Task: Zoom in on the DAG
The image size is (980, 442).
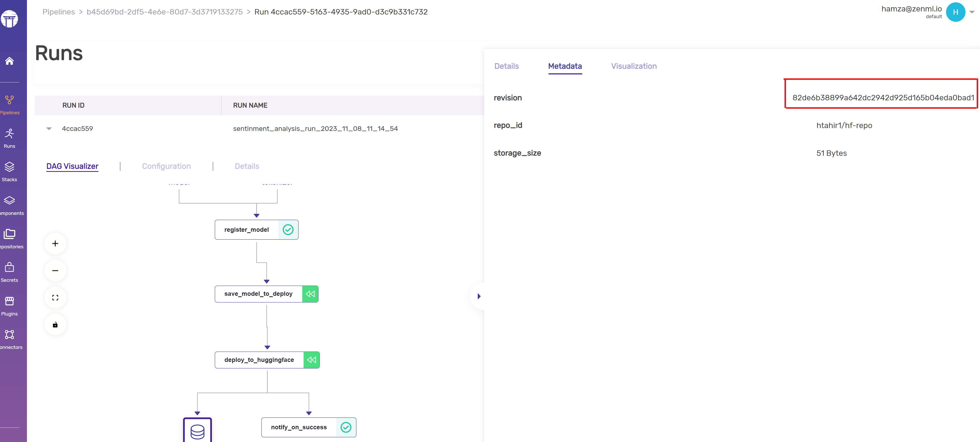Action: [x=55, y=244]
